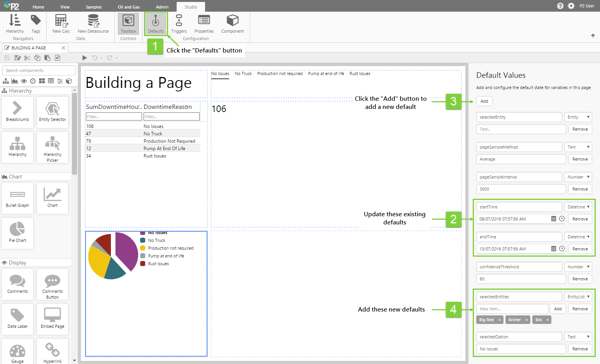Viewport: 600px width, 364px height.
Task: Click the New Datasource icon
Action: pyautogui.click(x=93, y=23)
